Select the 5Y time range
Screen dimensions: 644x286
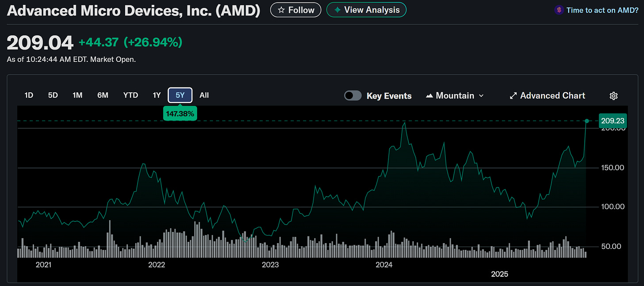tap(180, 95)
